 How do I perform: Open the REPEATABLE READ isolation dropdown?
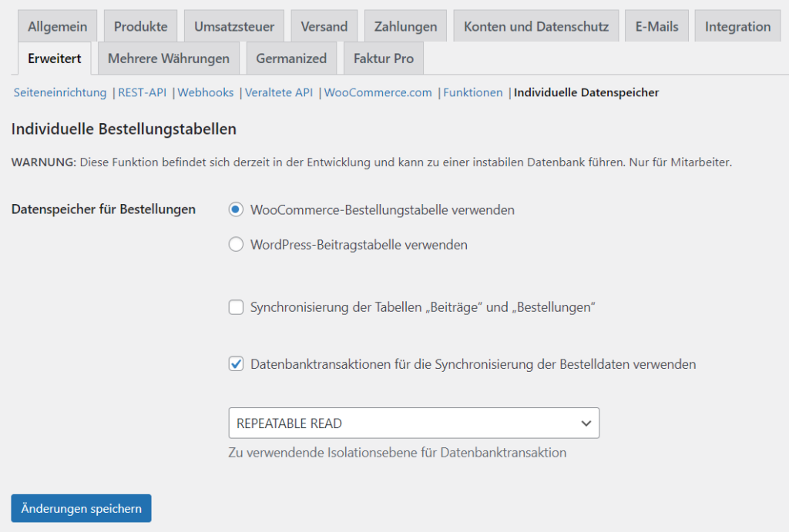414,423
